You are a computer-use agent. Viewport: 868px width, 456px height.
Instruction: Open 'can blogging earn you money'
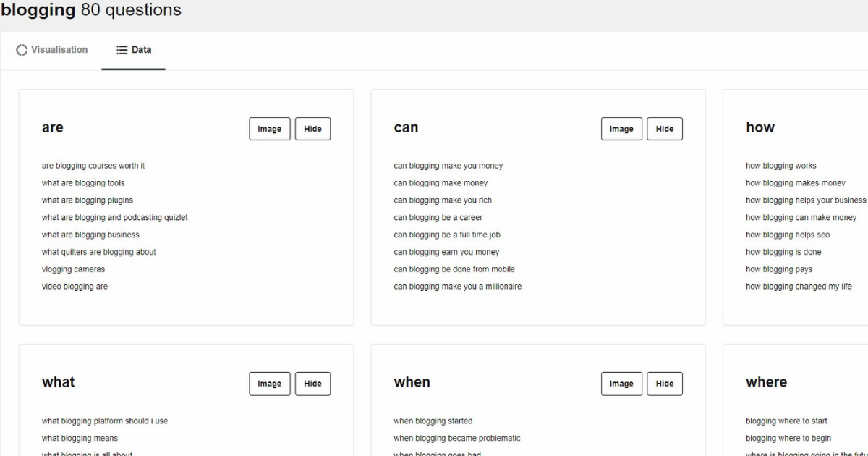point(446,253)
